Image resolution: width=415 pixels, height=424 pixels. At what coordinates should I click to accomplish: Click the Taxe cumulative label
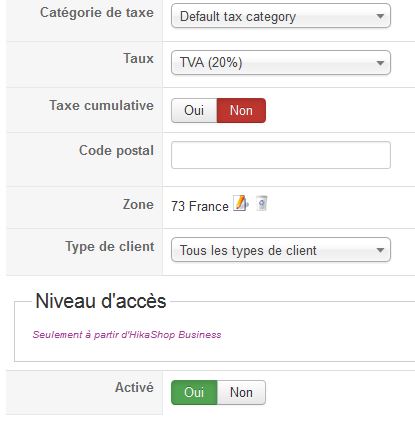(x=101, y=105)
